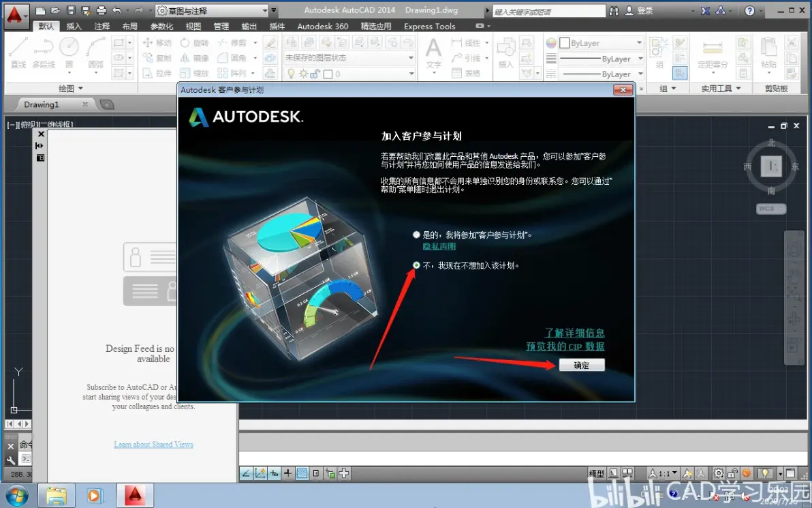Select the 移动 move tool
812x508 pixels.
157,43
